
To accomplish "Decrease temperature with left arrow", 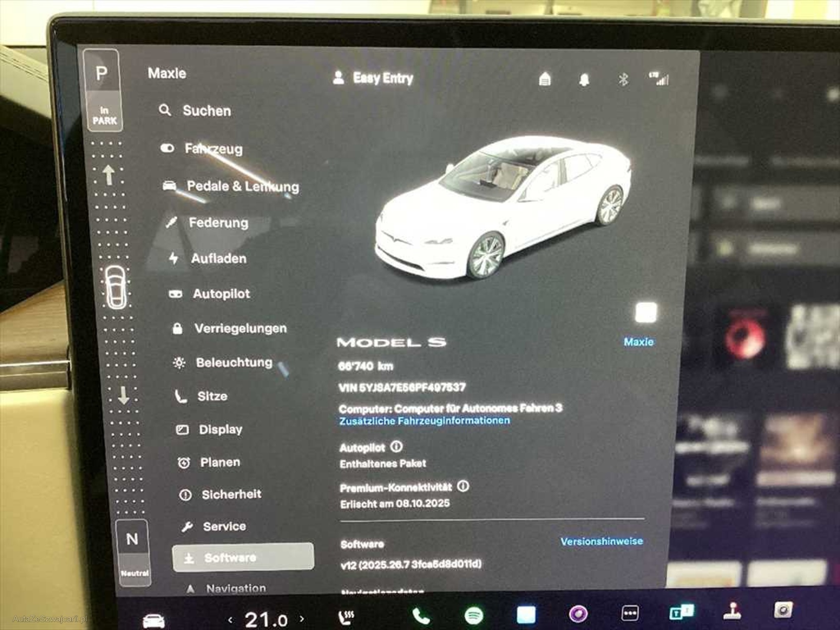I will point(230,620).
